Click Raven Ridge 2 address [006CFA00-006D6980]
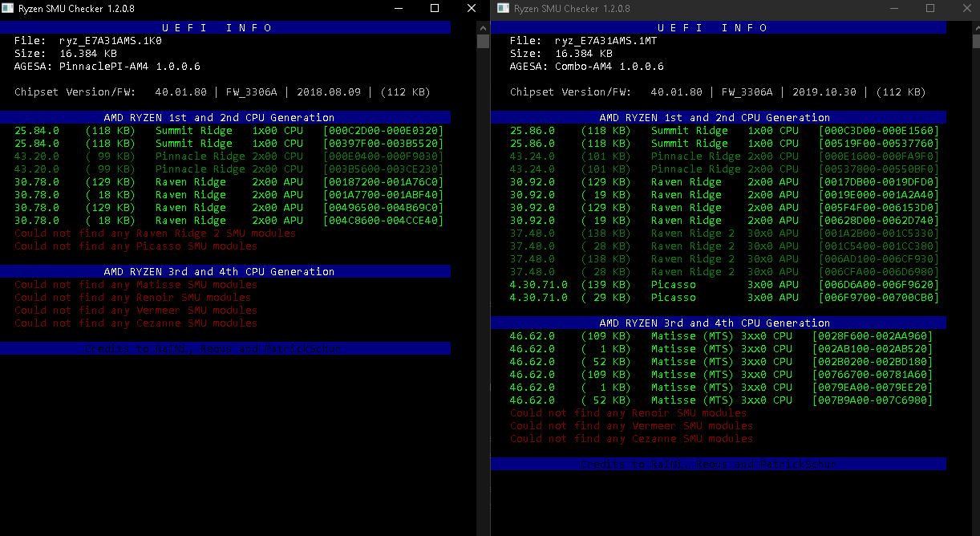 pos(878,271)
